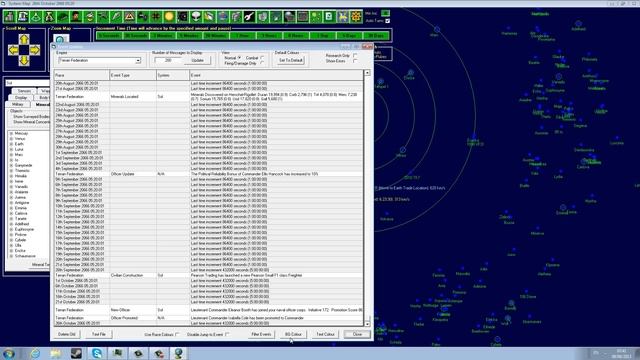
Task: Expand the Mars tree node
Action: [11, 155]
